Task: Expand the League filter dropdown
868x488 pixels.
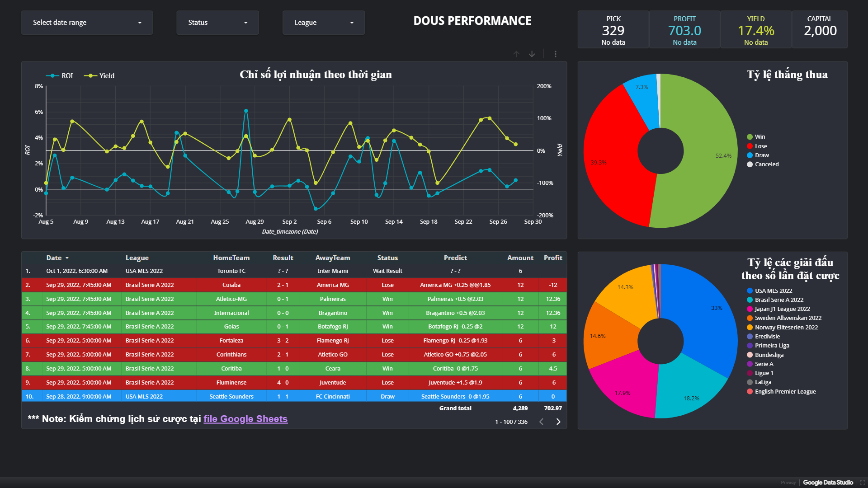Action: [323, 23]
